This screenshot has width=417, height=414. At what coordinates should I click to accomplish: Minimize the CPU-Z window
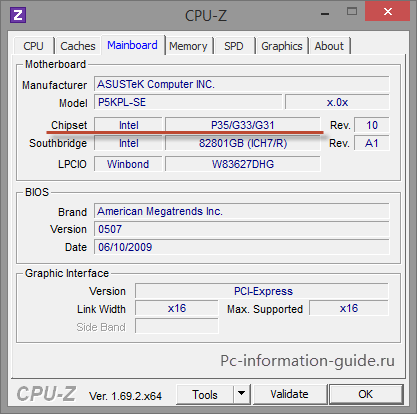[325, 13]
